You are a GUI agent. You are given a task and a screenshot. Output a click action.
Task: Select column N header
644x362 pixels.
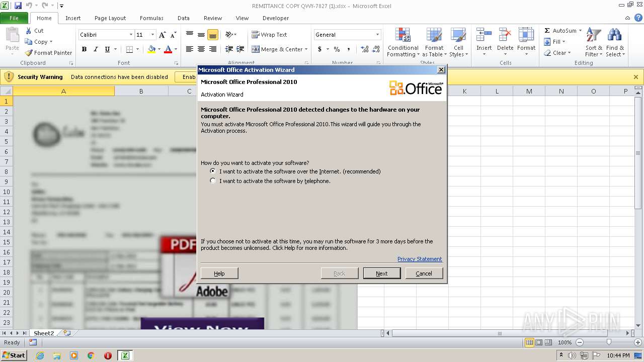point(561,91)
